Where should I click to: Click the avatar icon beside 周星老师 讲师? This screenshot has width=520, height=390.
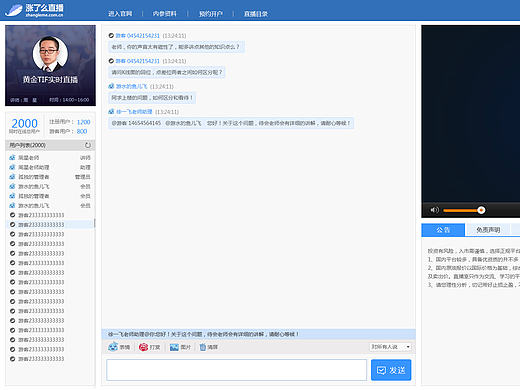point(12,157)
